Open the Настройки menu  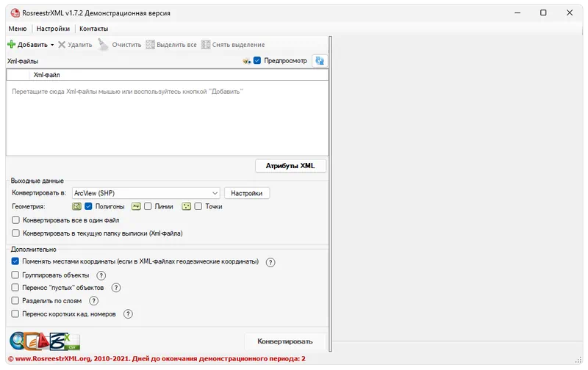pyautogui.click(x=53, y=29)
